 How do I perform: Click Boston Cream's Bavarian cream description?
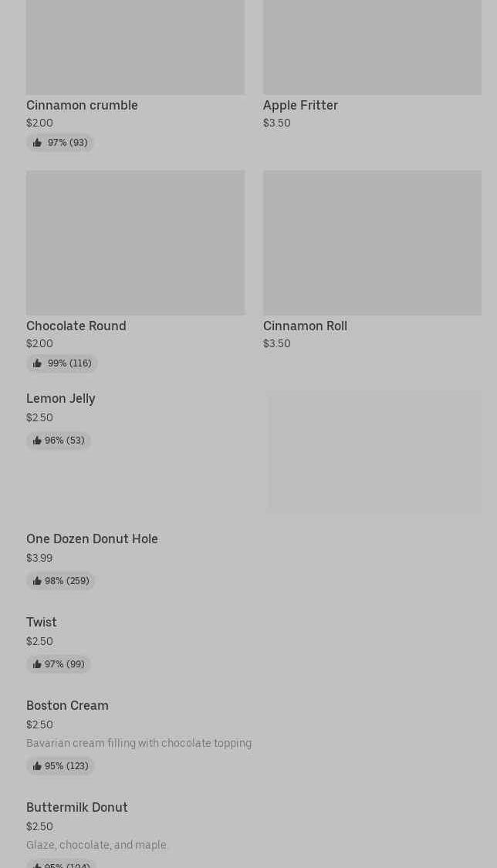click(139, 743)
